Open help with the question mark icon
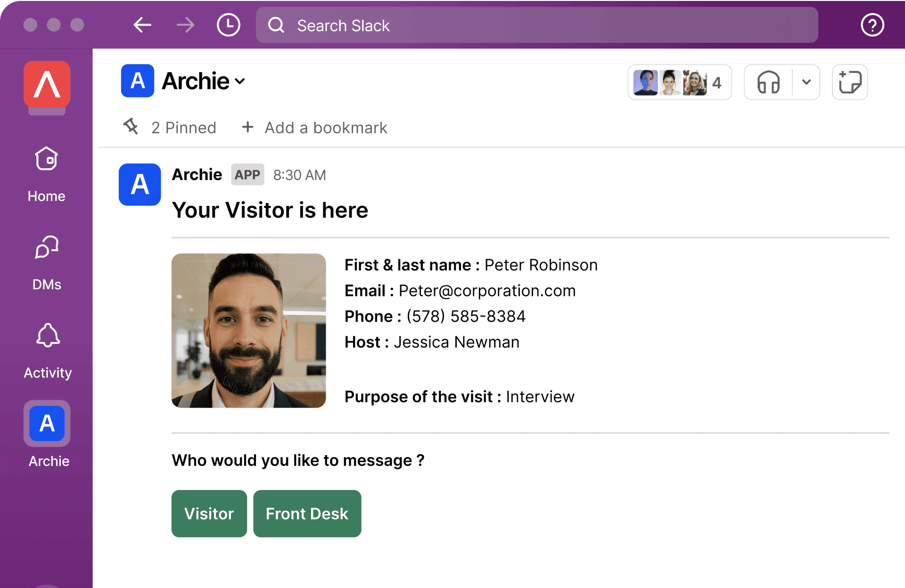 click(872, 25)
